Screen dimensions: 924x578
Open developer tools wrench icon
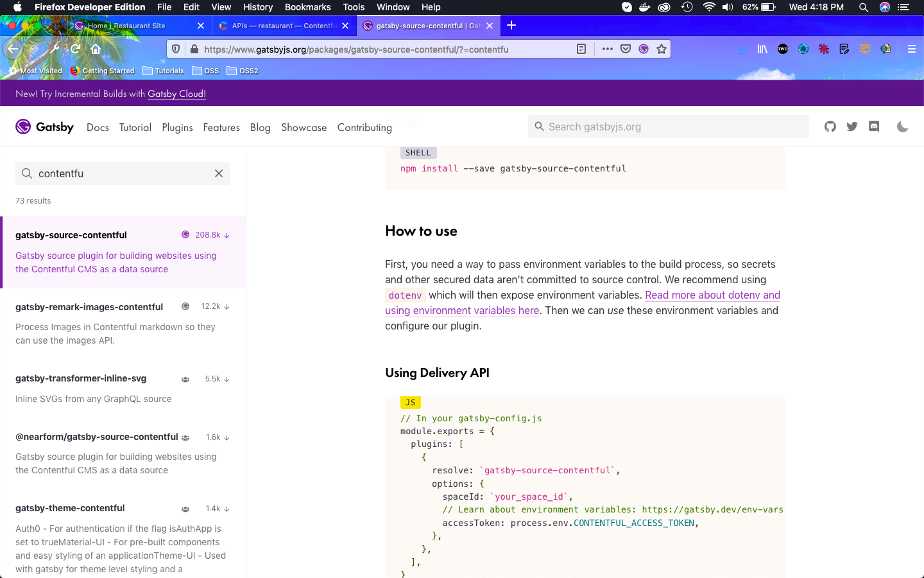tap(55, 49)
